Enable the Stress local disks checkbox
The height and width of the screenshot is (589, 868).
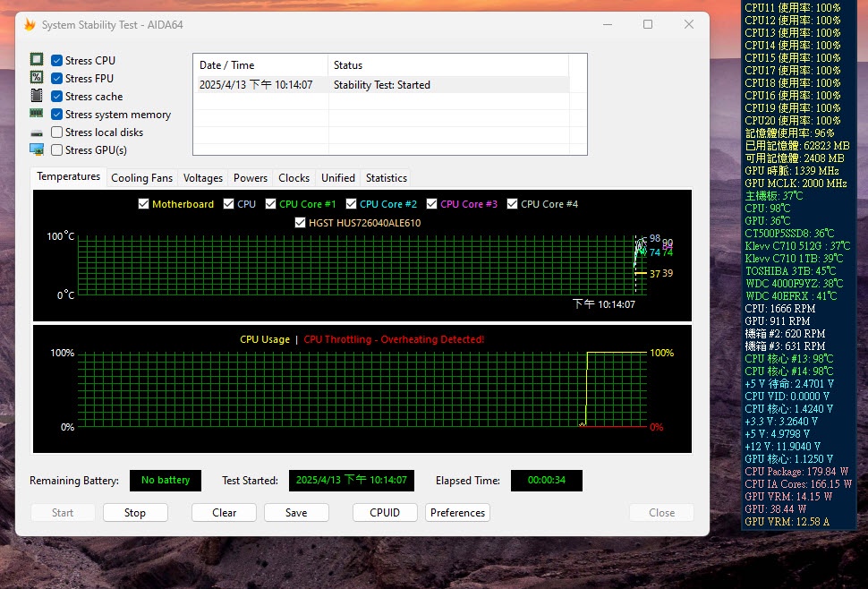pos(57,132)
